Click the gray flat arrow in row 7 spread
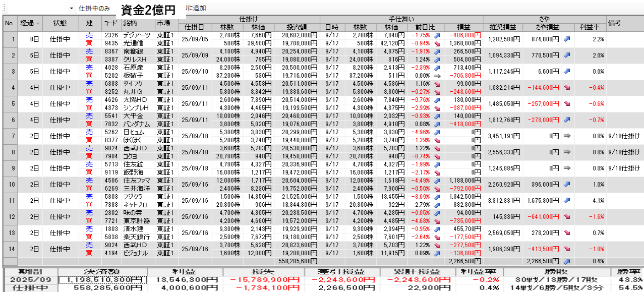The width and height of the screenshot is (644, 292). pyautogui.click(x=566, y=136)
